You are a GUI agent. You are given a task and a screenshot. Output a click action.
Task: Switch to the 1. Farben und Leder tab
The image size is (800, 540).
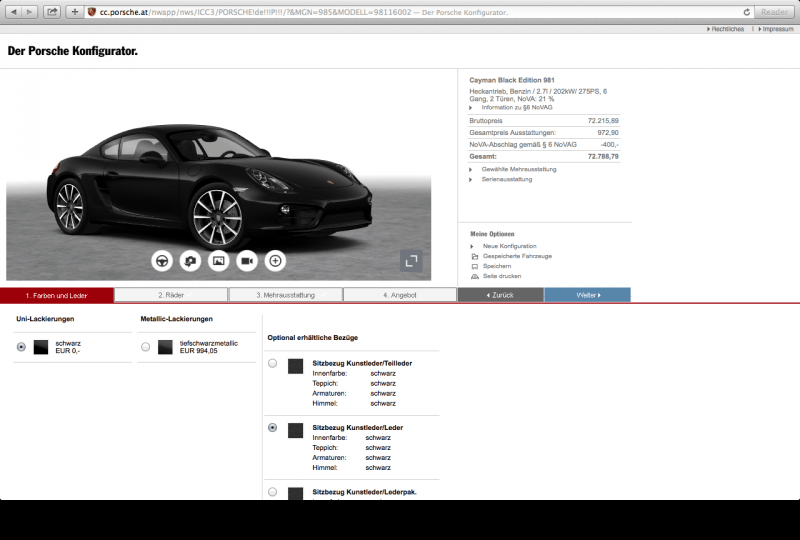coord(57,295)
